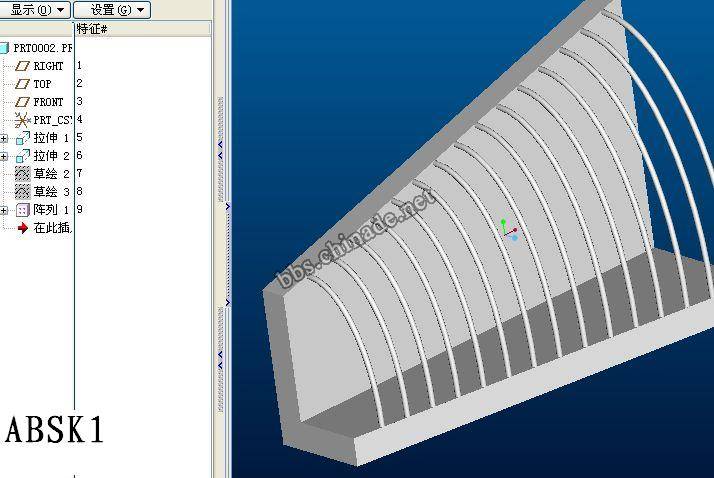Select the 阵列 1 feature label
714x478 pixels.
coord(51,209)
